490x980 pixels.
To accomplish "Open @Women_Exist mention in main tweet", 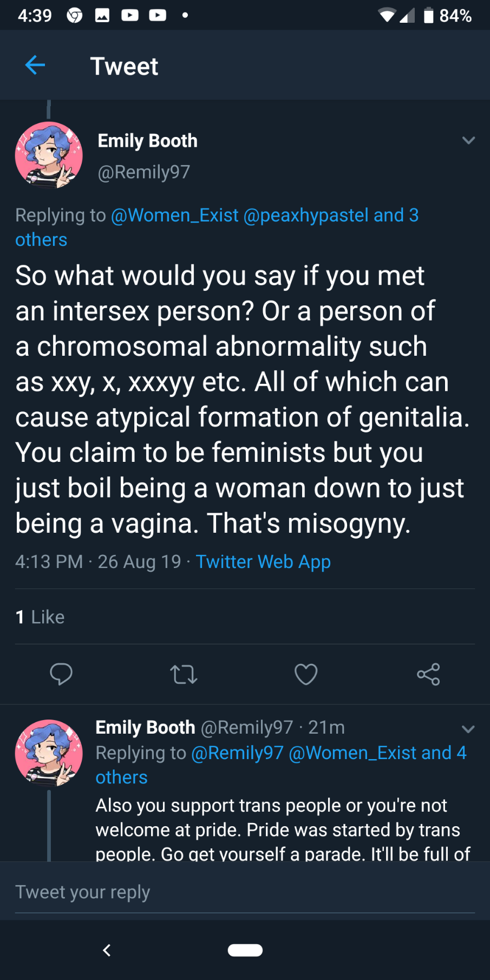I will (174, 215).
